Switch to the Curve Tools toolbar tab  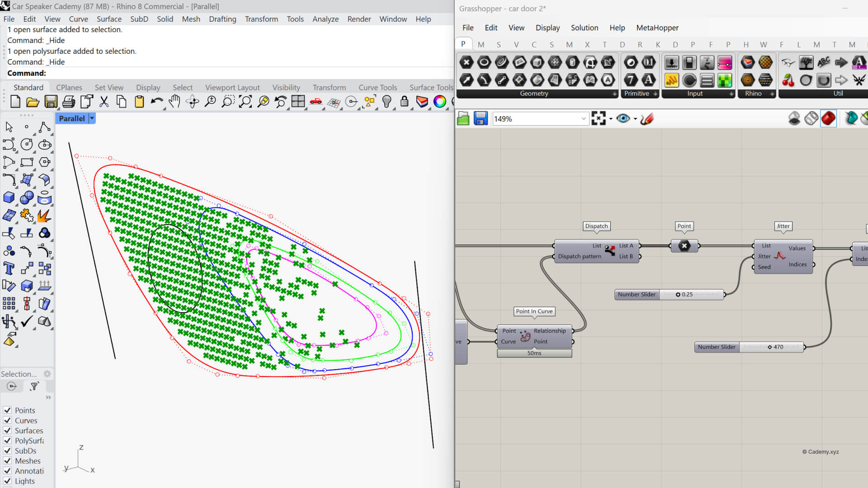pyautogui.click(x=377, y=87)
